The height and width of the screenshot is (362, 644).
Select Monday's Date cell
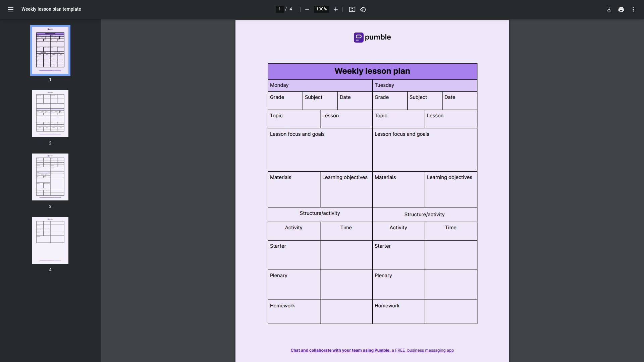[355, 101]
